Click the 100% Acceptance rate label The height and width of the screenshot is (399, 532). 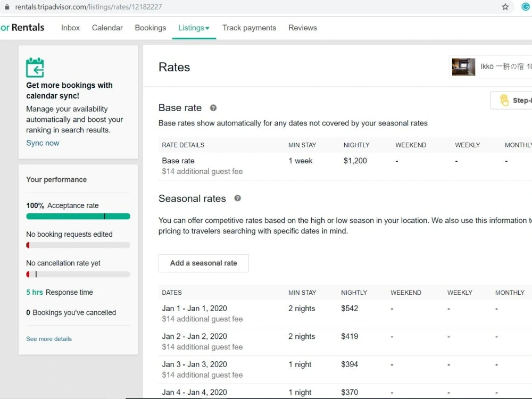click(62, 205)
